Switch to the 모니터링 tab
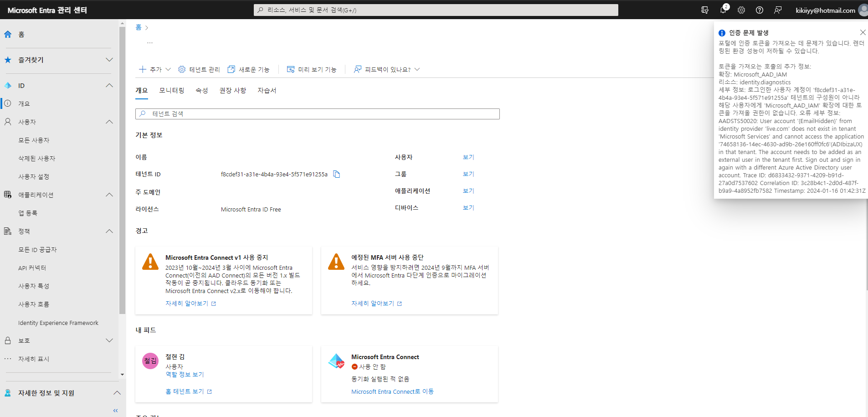The image size is (868, 417). (172, 91)
